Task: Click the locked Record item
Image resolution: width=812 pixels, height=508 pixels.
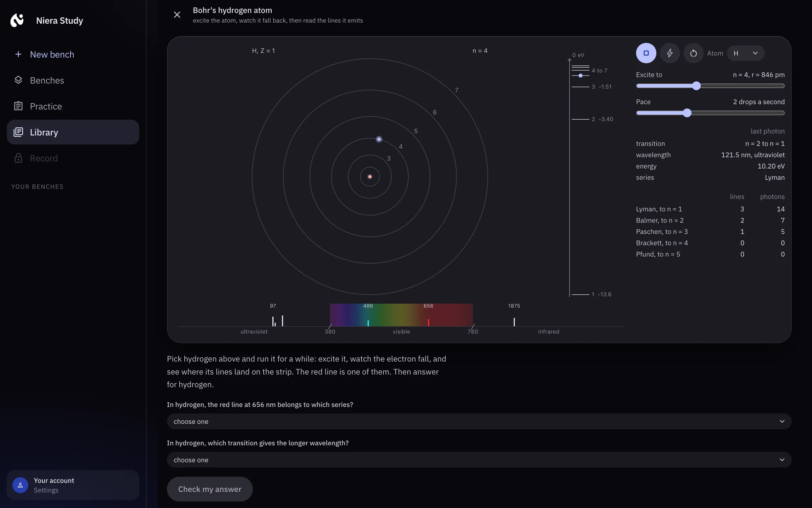Action: pyautogui.click(x=73, y=158)
